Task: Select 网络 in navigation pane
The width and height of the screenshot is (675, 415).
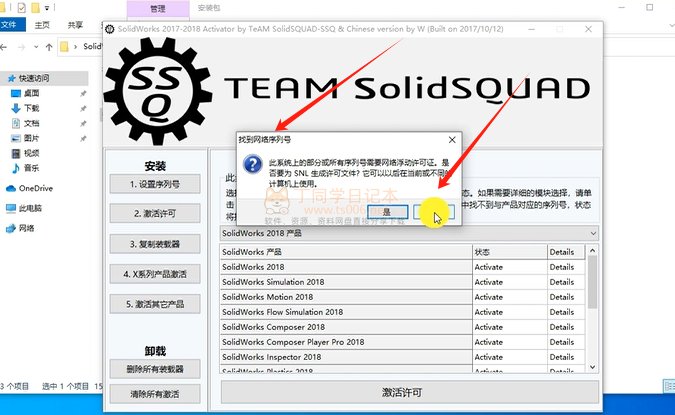Action: point(20,228)
